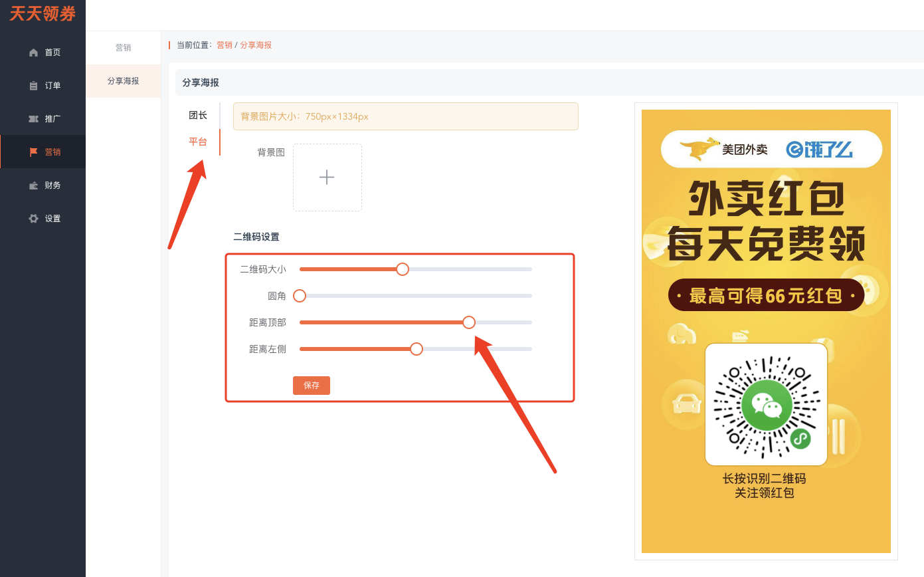
Task: Click the 背景图 label
Action: pyautogui.click(x=271, y=152)
